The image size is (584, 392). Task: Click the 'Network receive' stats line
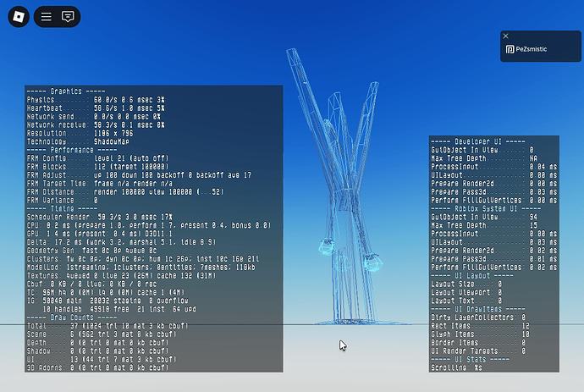pyautogui.click(x=96, y=124)
